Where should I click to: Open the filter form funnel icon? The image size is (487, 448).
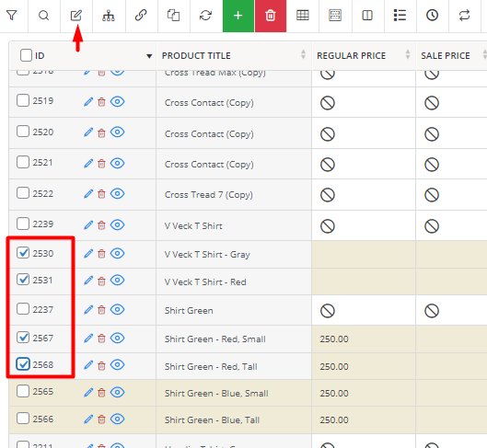click(x=11, y=16)
